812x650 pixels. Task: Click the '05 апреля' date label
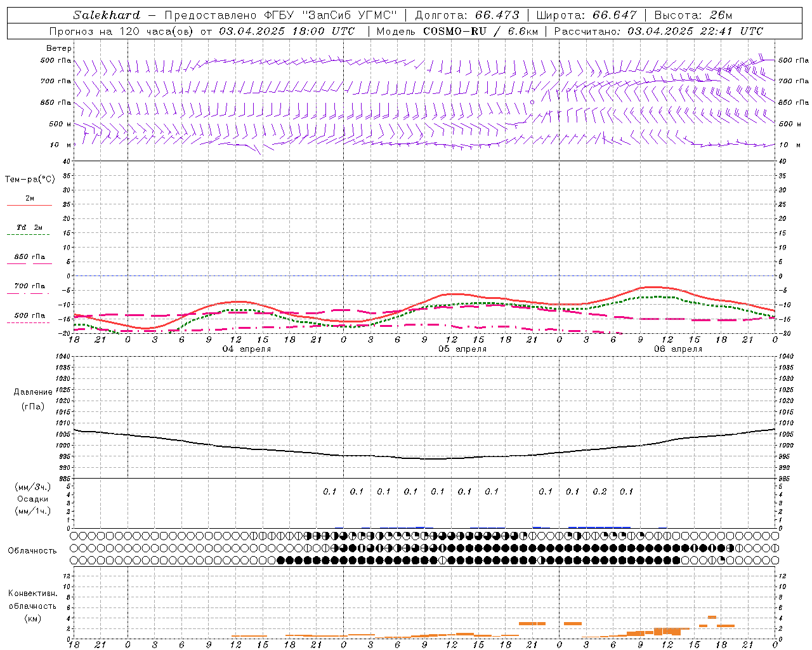[462, 349]
